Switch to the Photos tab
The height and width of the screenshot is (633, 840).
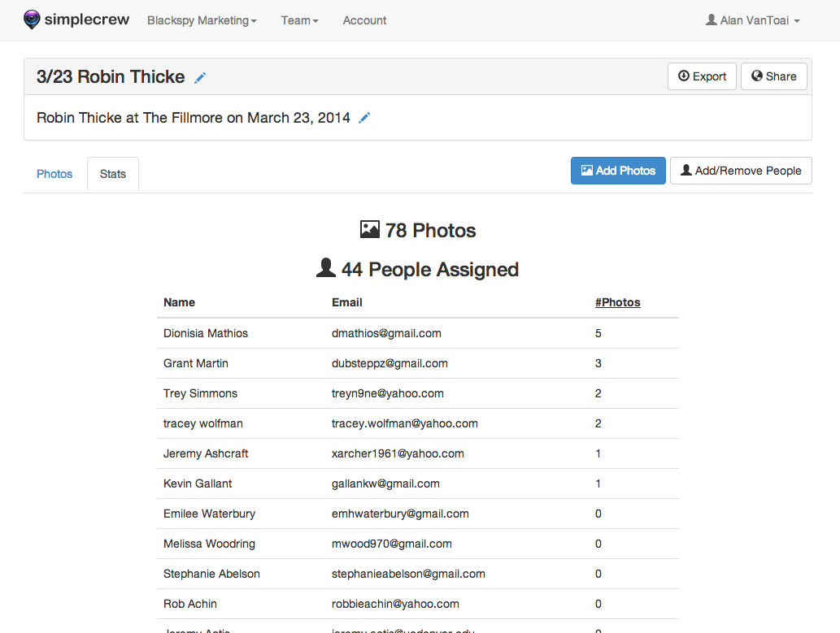(54, 174)
